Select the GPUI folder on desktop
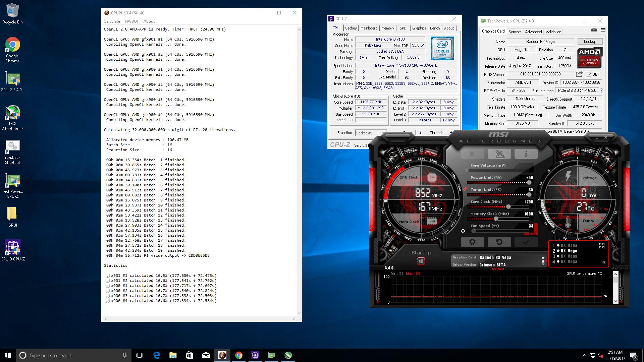 pos(12,217)
